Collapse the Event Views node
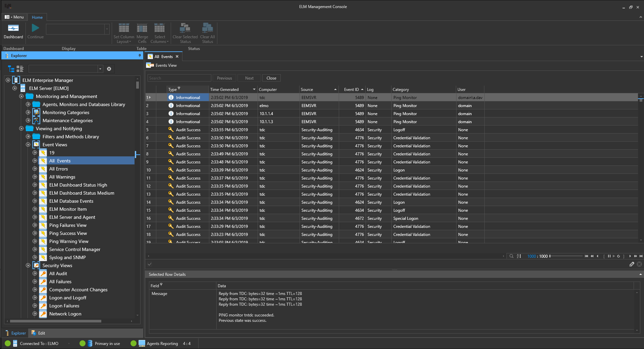Viewport: 644px width, 349px height. (28, 145)
